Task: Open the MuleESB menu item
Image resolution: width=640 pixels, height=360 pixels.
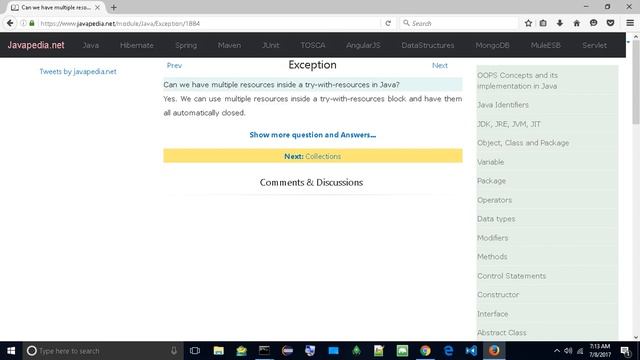Action: 546,45
